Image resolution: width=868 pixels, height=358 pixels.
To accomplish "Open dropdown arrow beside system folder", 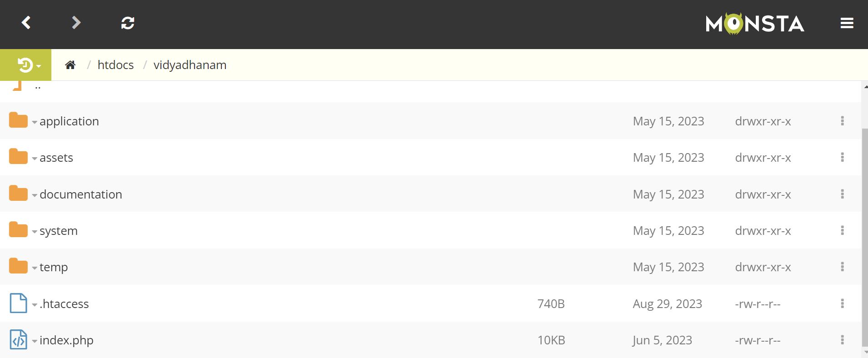I will (35, 232).
